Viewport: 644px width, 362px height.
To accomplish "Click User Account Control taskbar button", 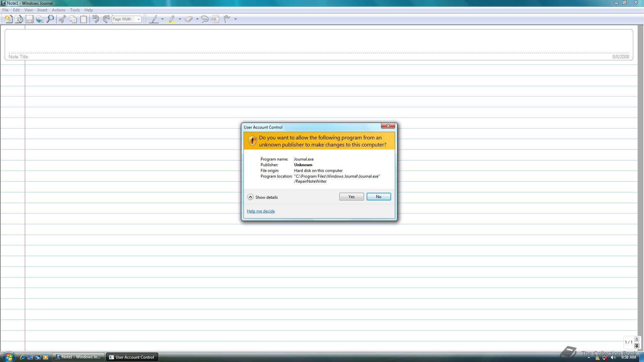I will [x=132, y=357].
